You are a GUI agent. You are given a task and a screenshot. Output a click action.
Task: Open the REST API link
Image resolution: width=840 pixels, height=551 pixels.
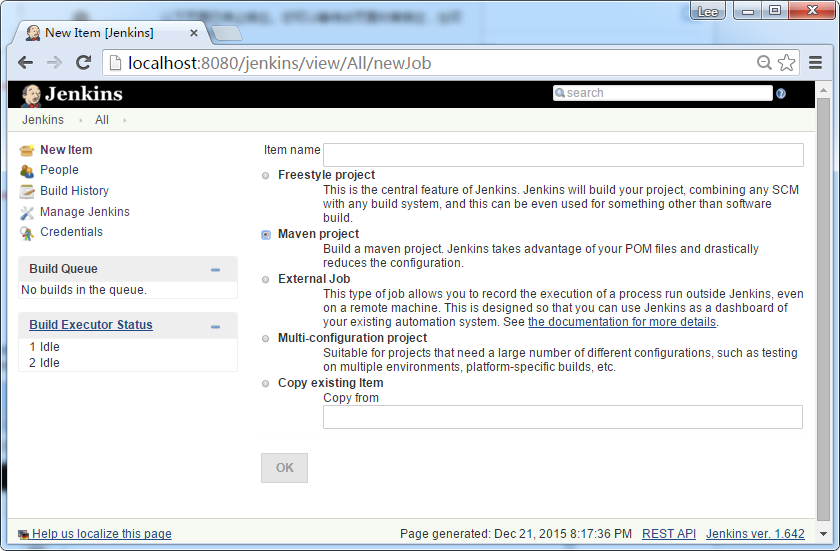pyautogui.click(x=668, y=534)
